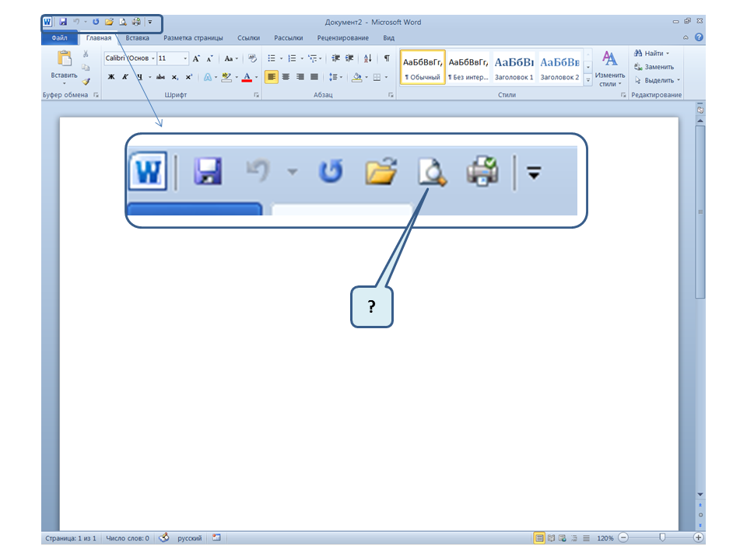This screenshot has height=560, width=747.
Task: Switch to the Вставка tab
Action: (x=137, y=37)
